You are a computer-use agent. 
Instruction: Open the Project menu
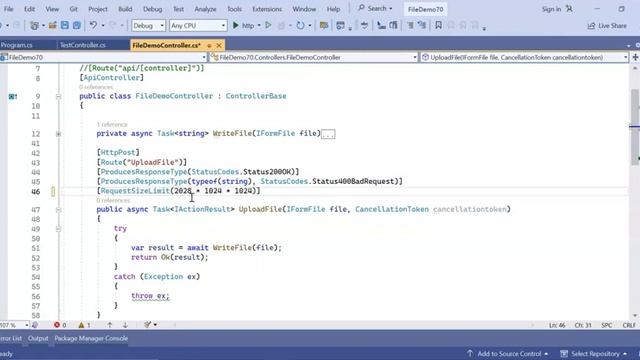(98, 9)
